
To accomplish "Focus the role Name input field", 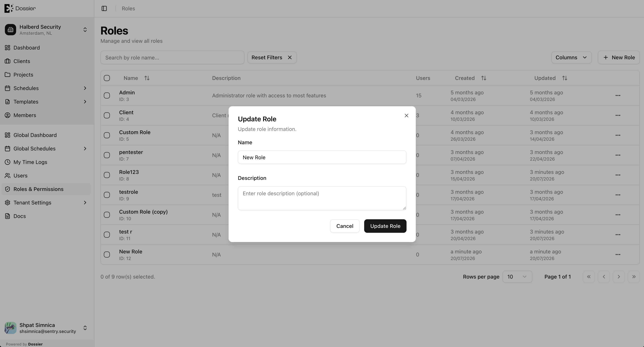I will [322, 157].
